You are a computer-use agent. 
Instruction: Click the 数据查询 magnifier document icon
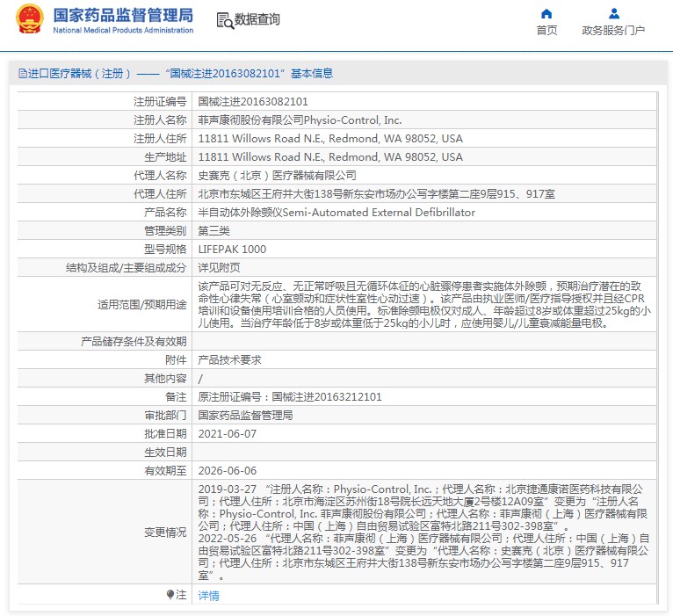[x=224, y=19]
